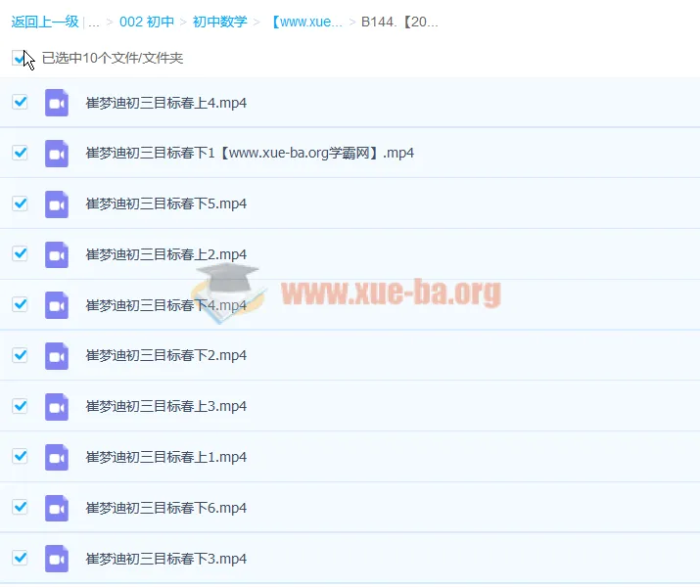Toggle the select-all checkbox in the header
This screenshot has height=588, width=700.
20,58
